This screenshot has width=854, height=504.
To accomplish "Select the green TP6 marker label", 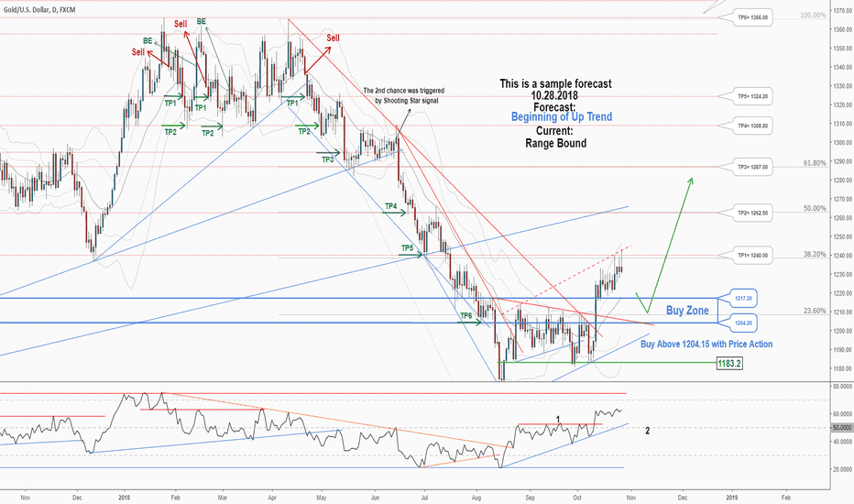I will click(x=466, y=316).
